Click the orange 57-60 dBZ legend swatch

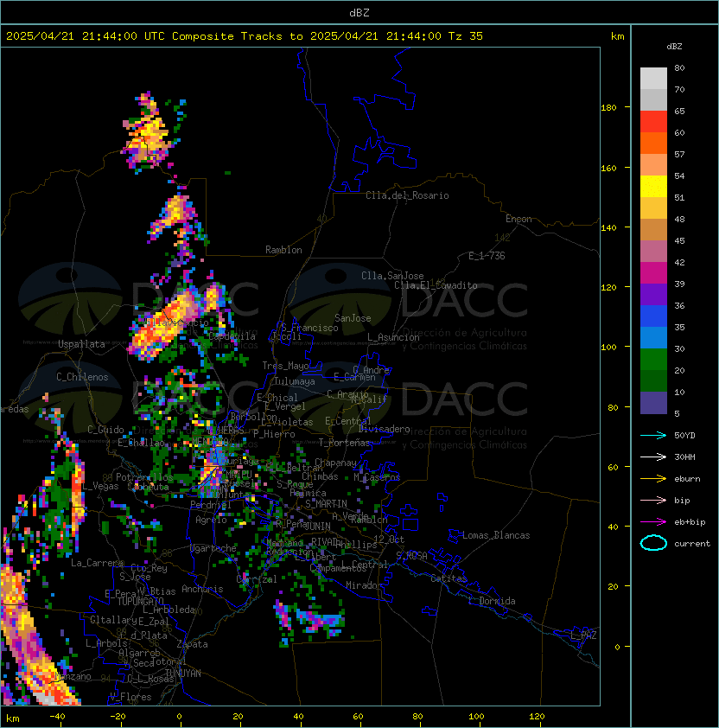(653, 144)
